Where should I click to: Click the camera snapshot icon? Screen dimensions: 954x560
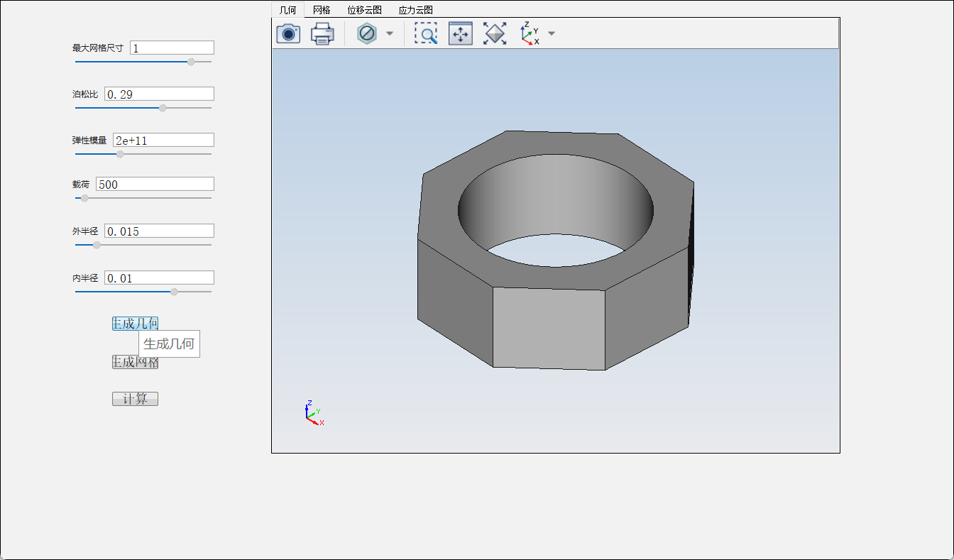tap(288, 33)
